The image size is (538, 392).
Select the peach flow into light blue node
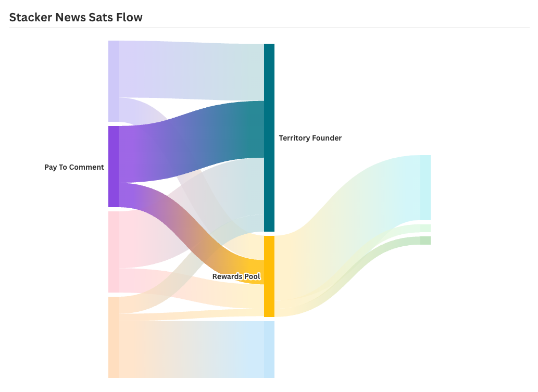(192, 349)
